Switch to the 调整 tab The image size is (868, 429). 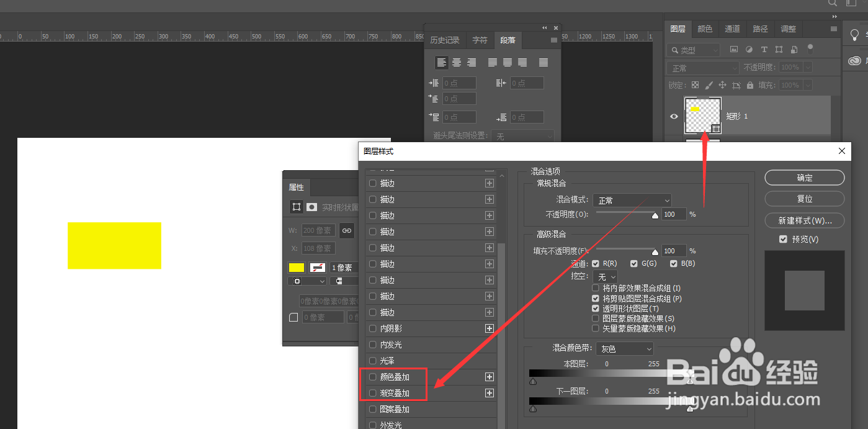coord(788,29)
